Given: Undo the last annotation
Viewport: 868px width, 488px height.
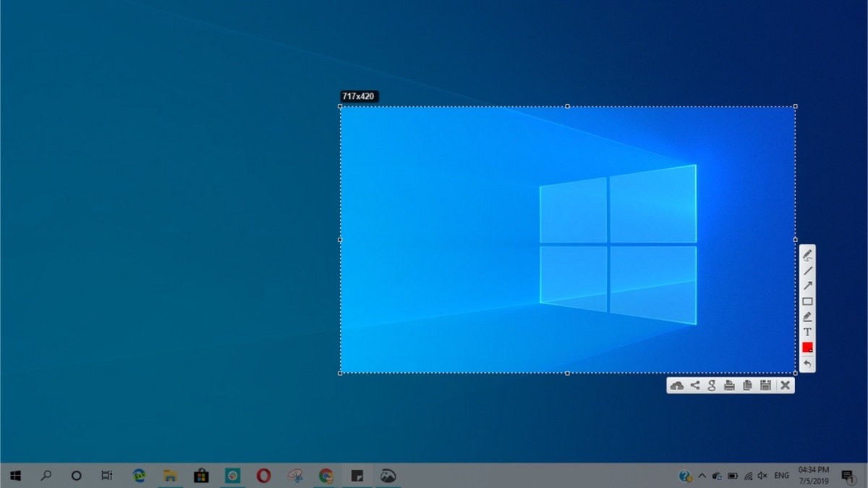Looking at the screenshot, I should click(807, 363).
